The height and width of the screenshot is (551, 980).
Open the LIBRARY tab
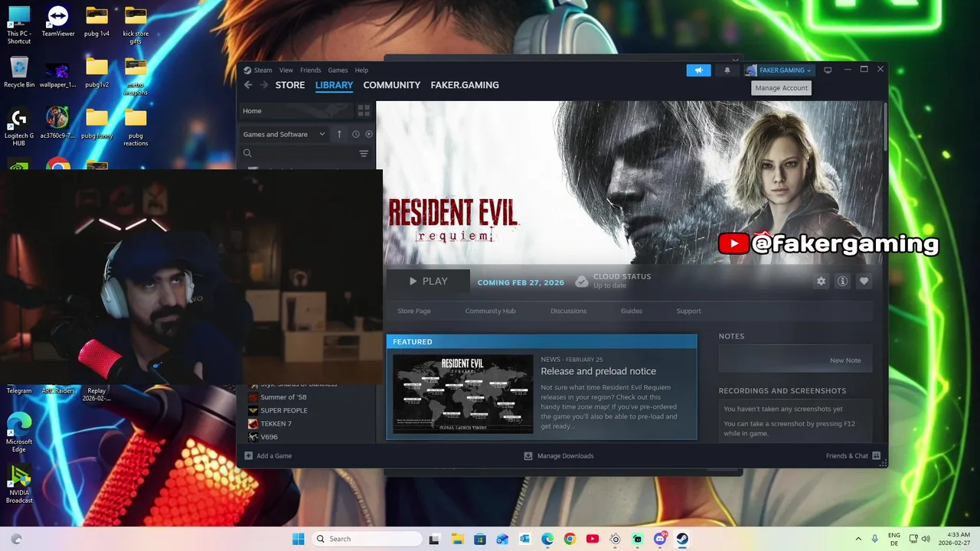click(x=334, y=85)
